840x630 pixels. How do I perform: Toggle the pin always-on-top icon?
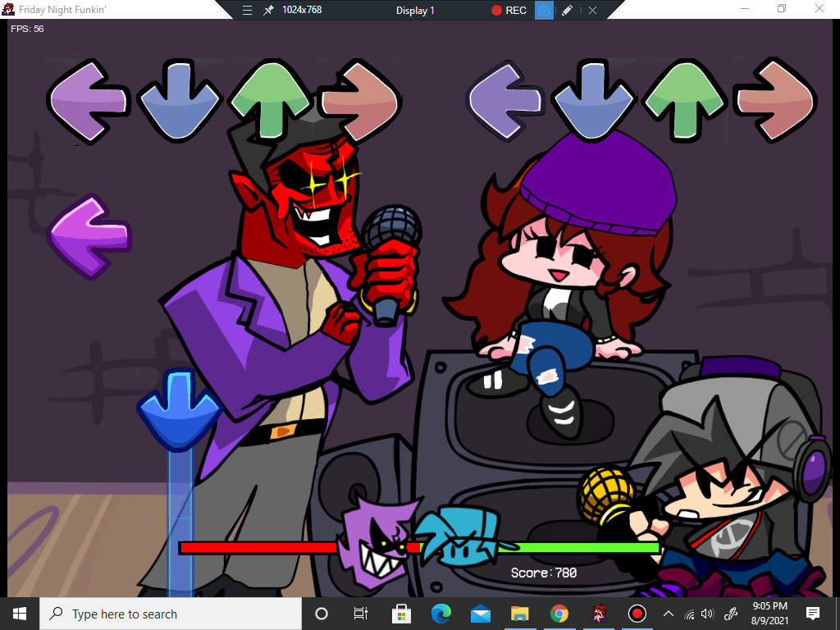(267, 11)
